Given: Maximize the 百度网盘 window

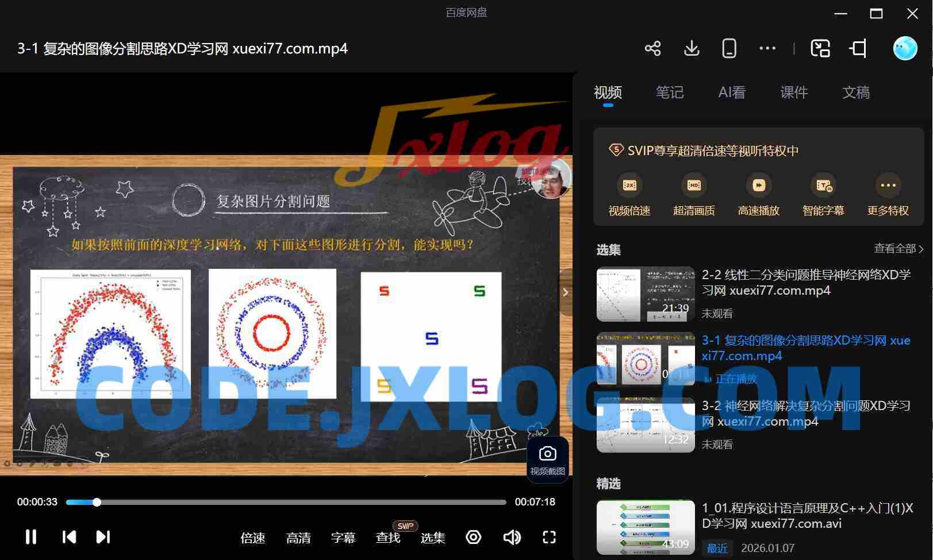Looking at the screenshot, I should tap(877, 13).
